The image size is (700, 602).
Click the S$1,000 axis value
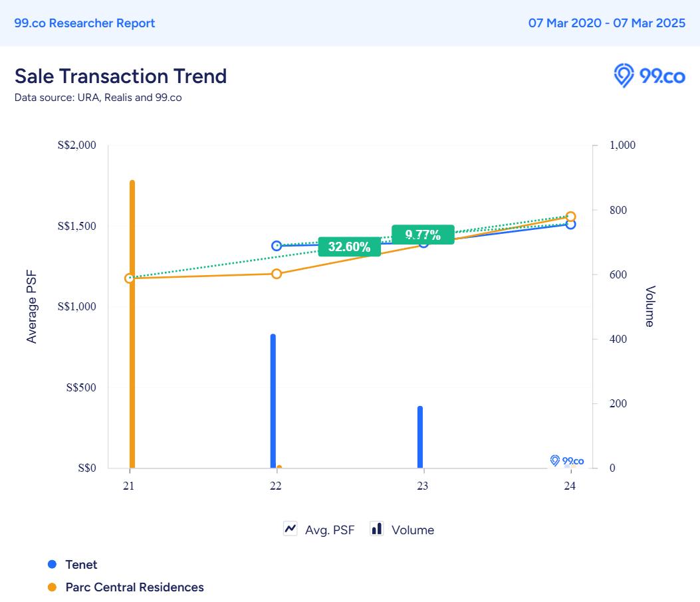click(x=77, y=306)
